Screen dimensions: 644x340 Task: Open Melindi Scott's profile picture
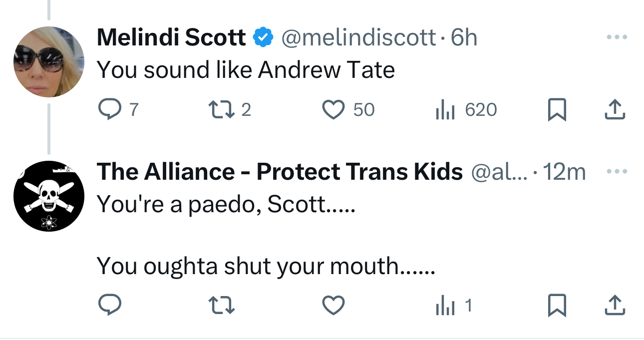48,61
